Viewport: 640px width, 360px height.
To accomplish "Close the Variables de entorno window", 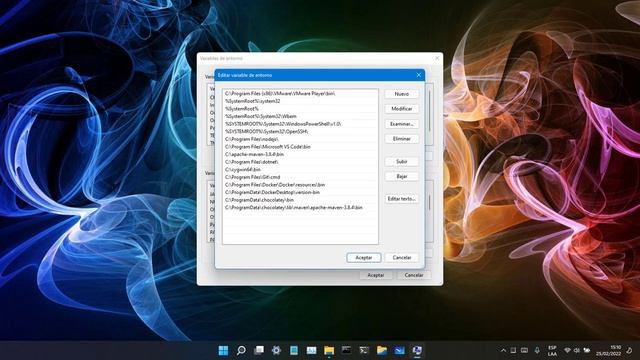I will click(437, 58).
